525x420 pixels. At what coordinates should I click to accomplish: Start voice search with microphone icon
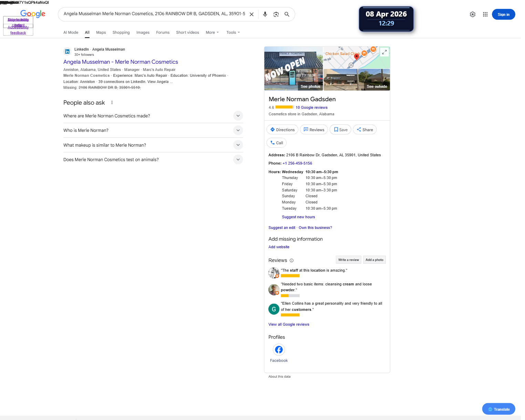265,14
